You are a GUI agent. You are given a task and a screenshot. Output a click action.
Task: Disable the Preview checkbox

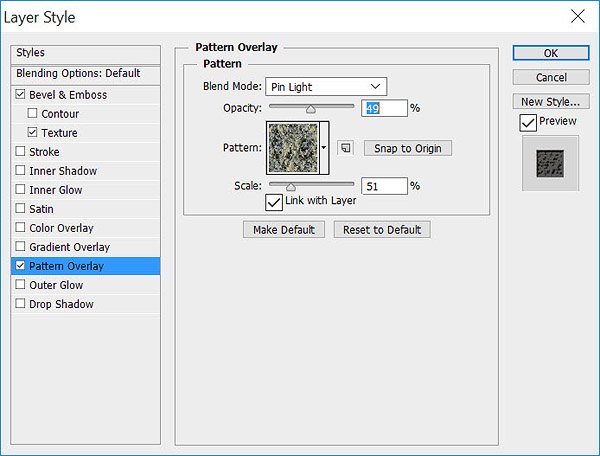[528, 123]
